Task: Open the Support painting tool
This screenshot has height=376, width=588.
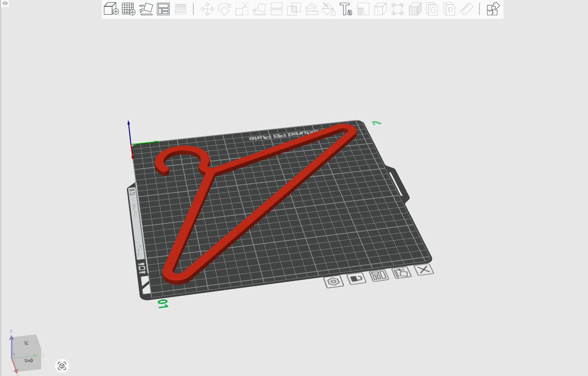Action: click(311, 9)
